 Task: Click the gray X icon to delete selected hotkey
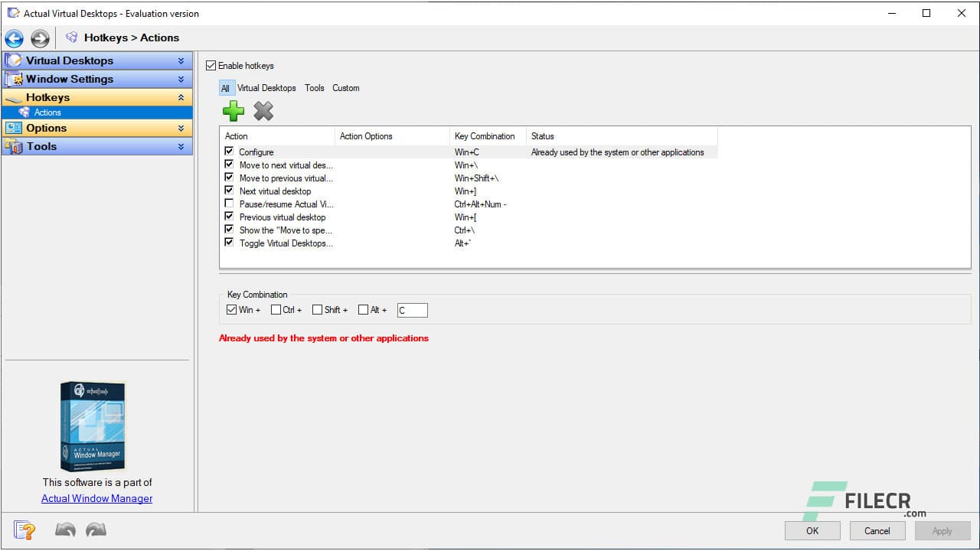(263, 111)
